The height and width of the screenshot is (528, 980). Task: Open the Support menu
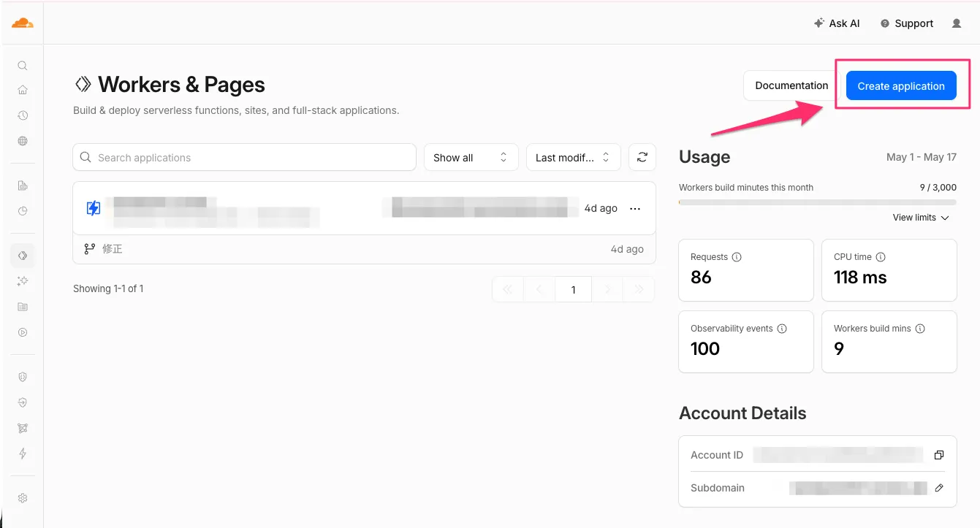click(x=907, y=23)
